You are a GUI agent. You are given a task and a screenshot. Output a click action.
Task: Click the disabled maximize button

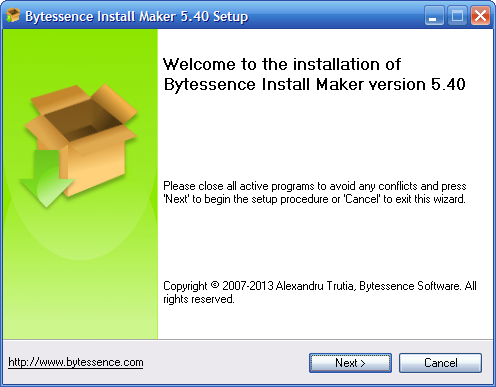click(457, 15)
